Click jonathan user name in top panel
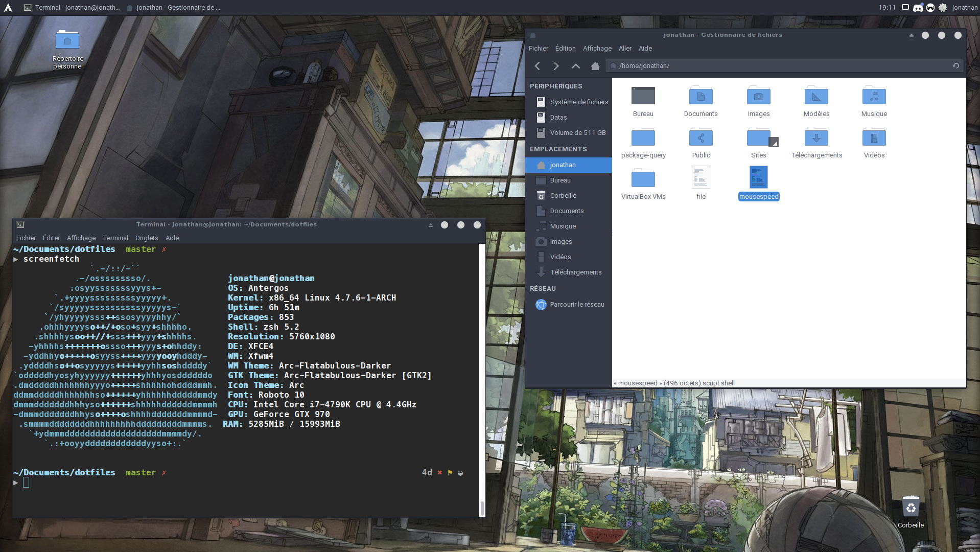 [x=964, y=8]
